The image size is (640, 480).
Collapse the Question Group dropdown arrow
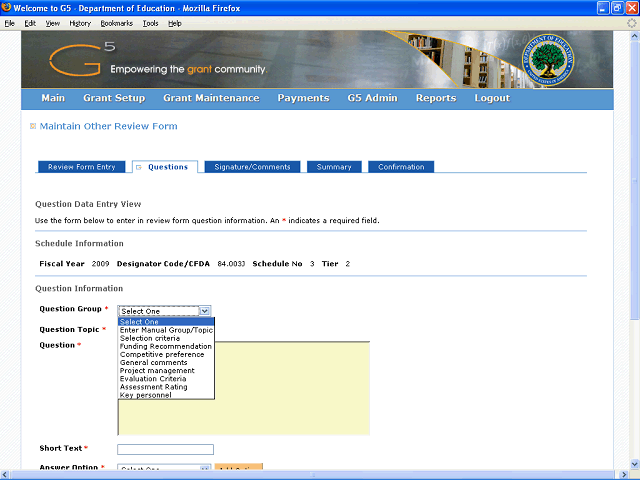pos(204,311)
